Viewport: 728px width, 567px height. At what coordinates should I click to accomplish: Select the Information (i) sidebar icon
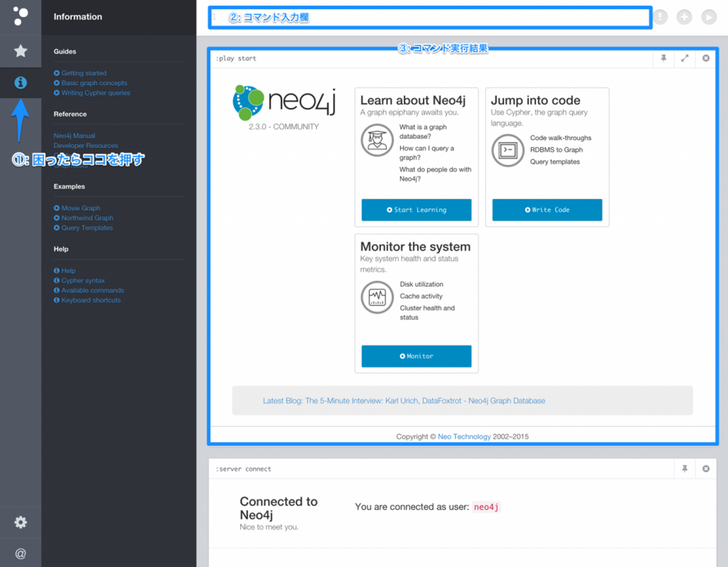[21, 82]
